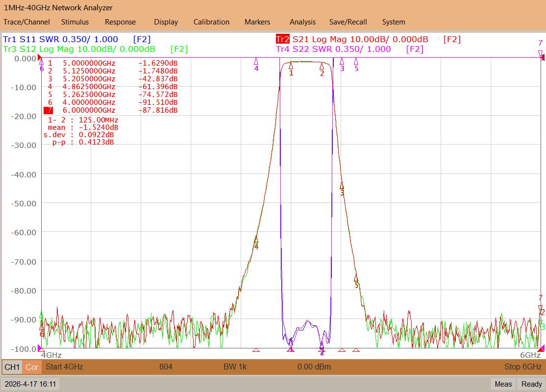The height and width of the screenshot is (392, 546).
Task: Click the Meas status button
Action: pyautogui.click(x=503, y=384)
